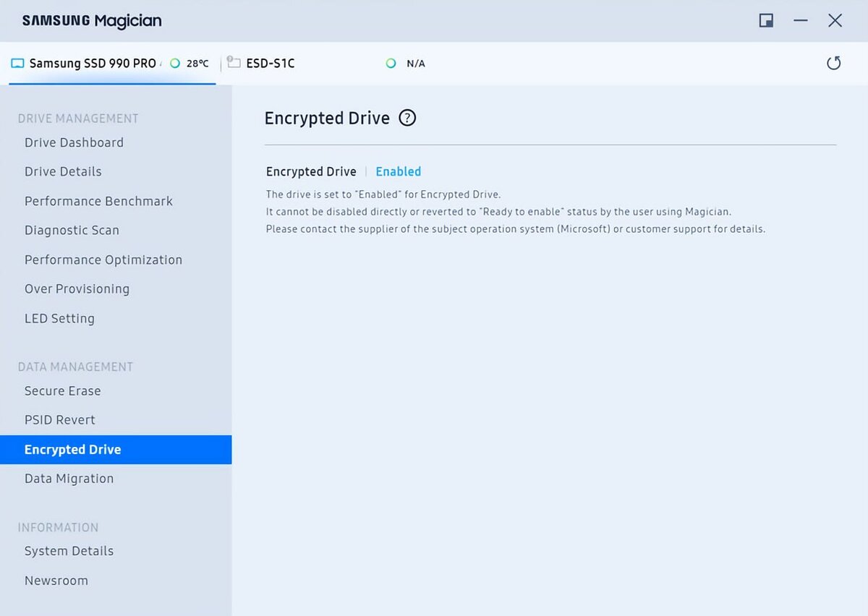Open Drive Details
The image size is (868, 616).
(63, 171)
